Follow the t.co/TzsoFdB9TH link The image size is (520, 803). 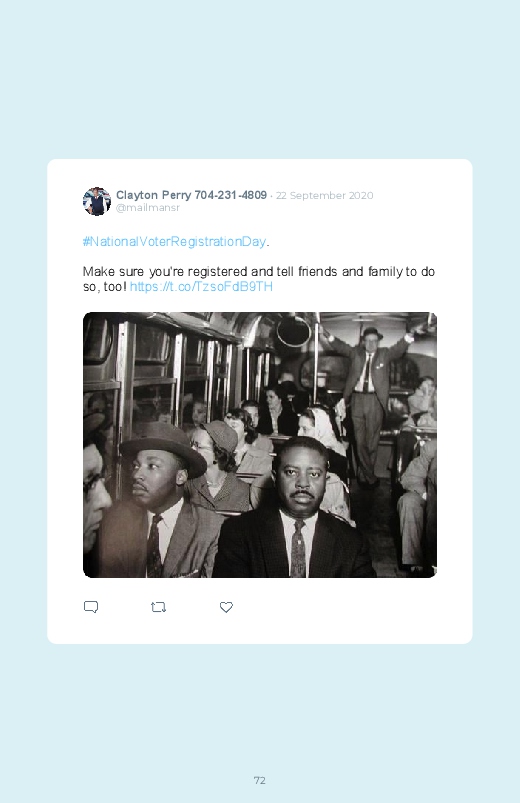pos(201,286)
